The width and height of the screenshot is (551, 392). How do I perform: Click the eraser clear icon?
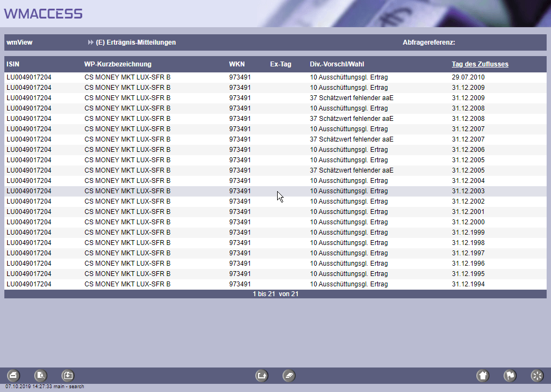tap(289, 375)
